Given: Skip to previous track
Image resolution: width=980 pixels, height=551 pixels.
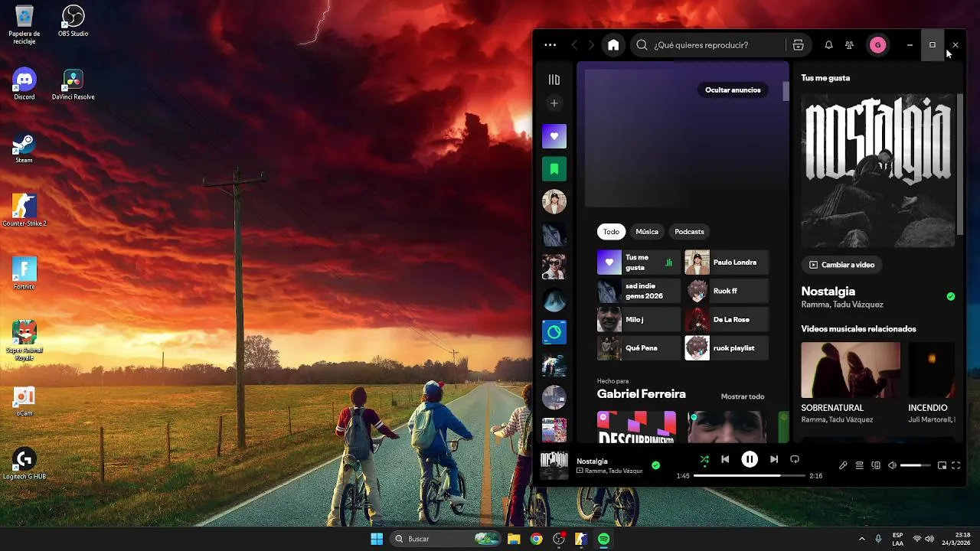Looking at the screenshot, I should (725, 459).
